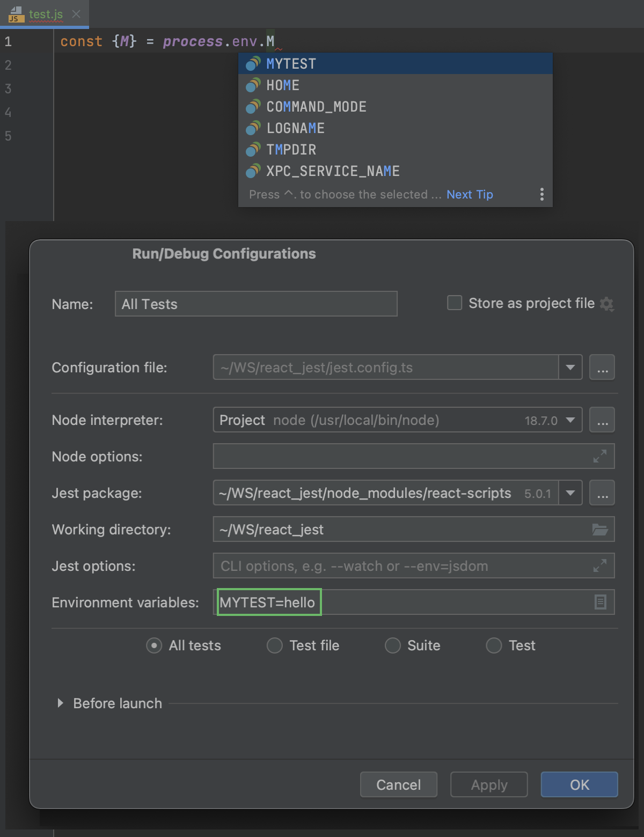Click the Next Tip link

(x=469, y=194)
